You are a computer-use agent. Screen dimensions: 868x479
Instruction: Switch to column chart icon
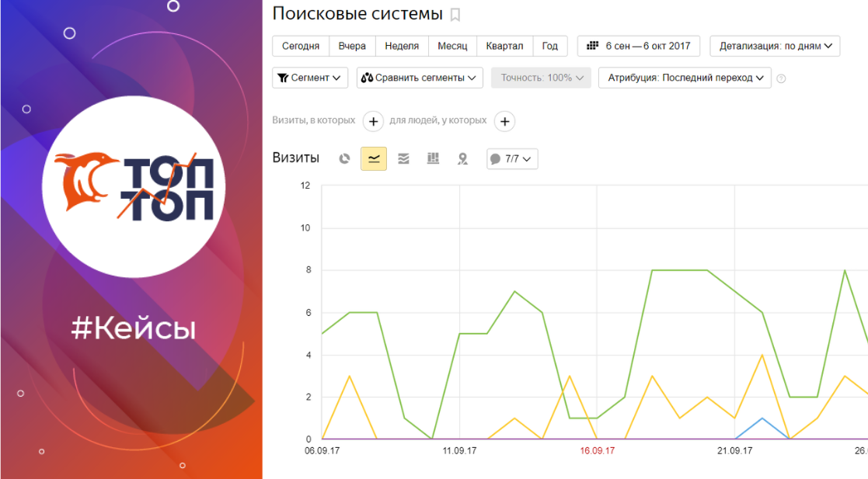point(433,158)
